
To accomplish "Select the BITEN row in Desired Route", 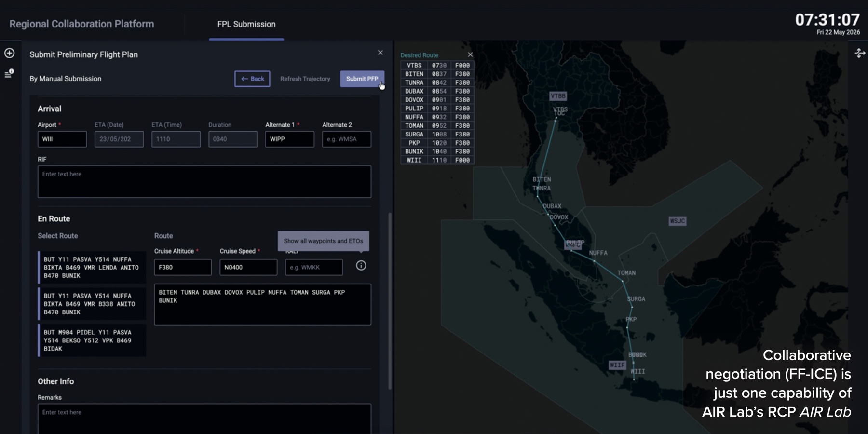I will [x=437, y=74].
